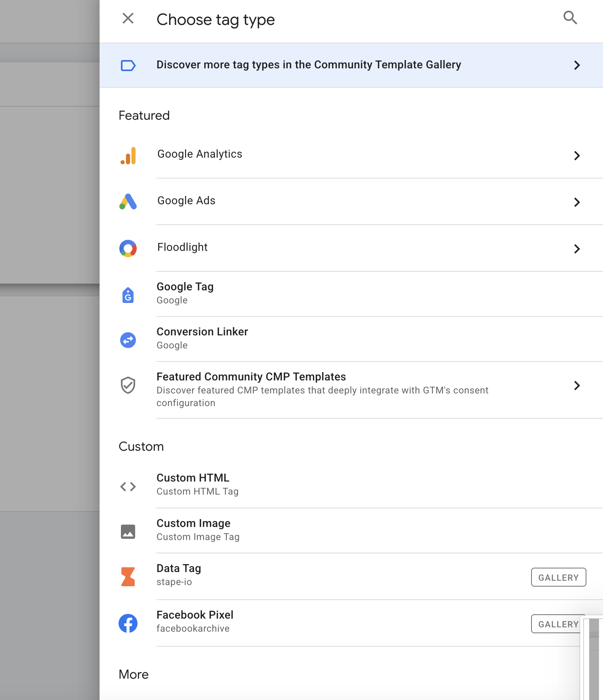Click the Facebook Pixel logo icon
This screenshot has height=700, width=603.
pos(128,623)
